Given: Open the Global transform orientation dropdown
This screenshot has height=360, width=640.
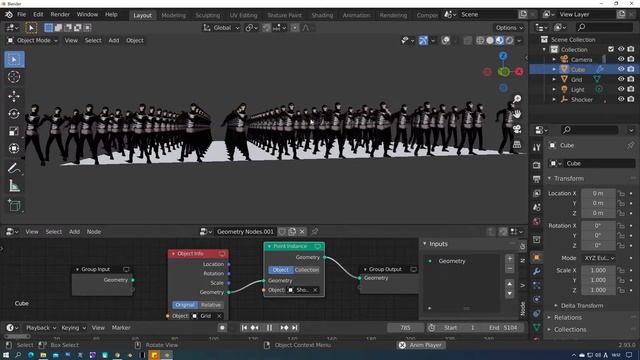Looking at the screenshot, I should coord(222,28).
